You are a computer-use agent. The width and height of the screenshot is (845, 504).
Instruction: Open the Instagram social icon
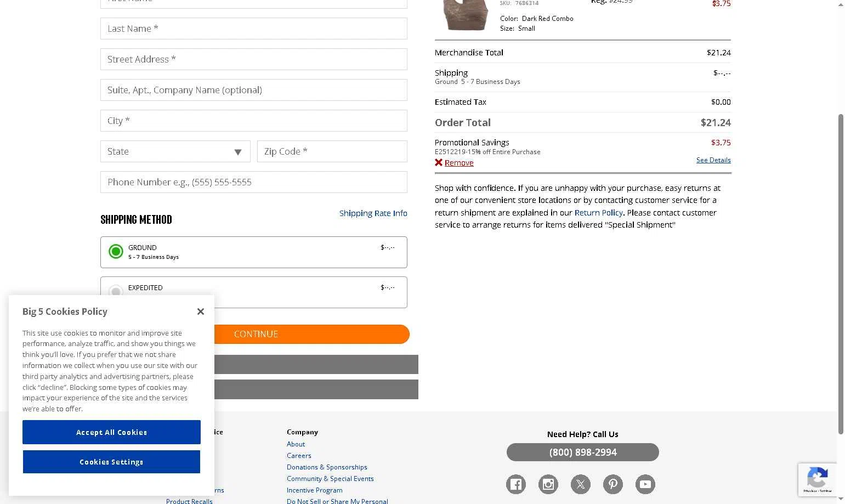(548, 484)
